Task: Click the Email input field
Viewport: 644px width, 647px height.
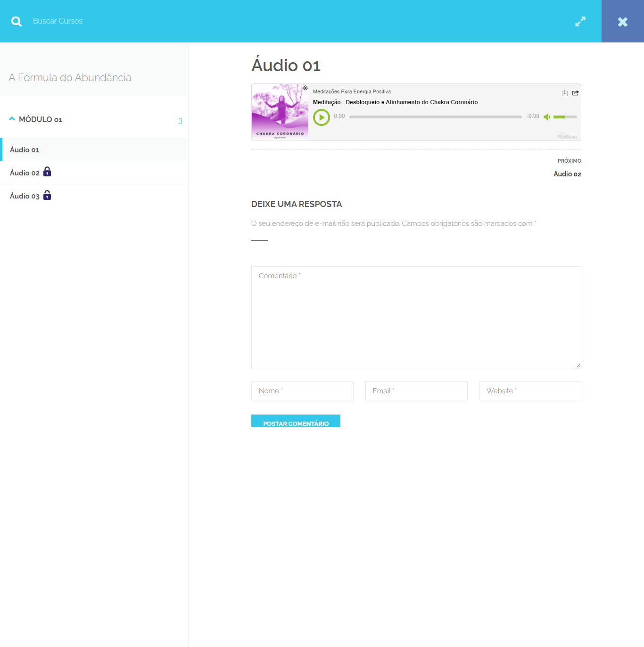Action: coord(416,391)
